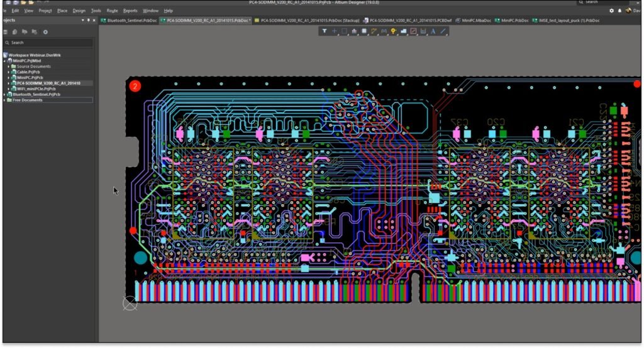The image size is (644, 348).
Task: Open the View menu
Action: tap(29, 11)
